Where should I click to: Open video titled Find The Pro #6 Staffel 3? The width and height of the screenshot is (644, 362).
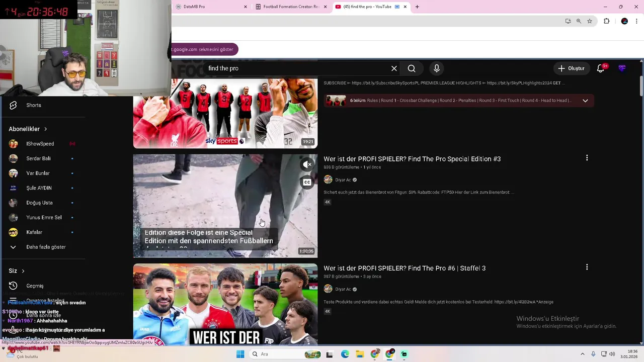coord(405,268)
